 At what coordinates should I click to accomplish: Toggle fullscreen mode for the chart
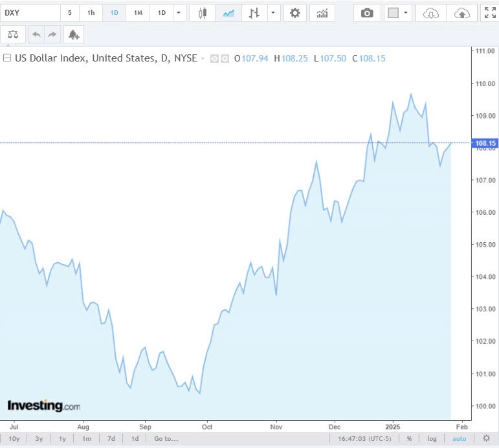490,13
